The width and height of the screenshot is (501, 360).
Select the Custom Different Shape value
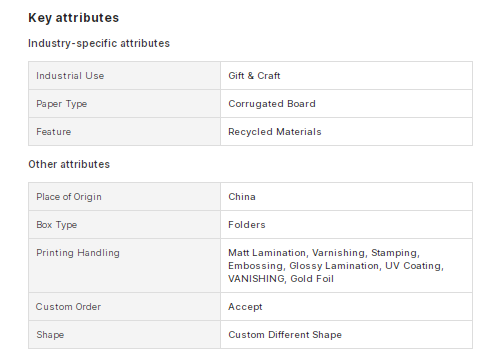point(285,335)
